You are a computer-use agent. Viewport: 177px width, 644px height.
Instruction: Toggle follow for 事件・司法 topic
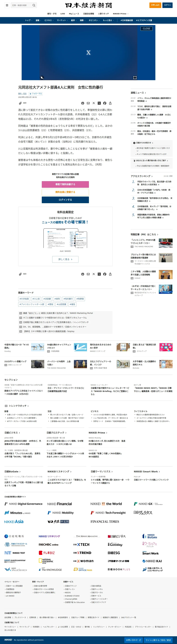(36, 94)
